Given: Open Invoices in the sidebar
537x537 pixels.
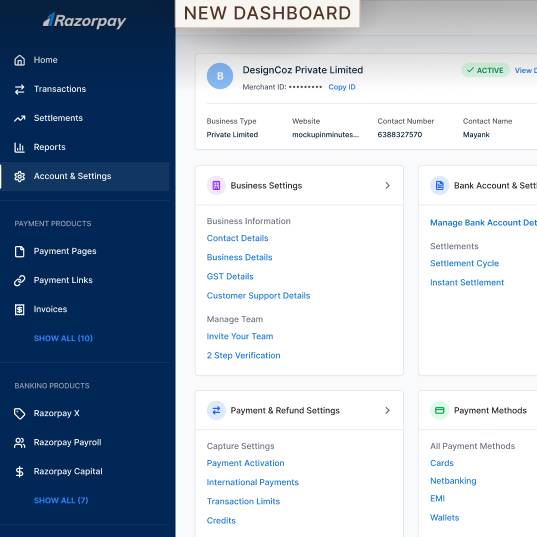Looking at the screenshot, I should 50,310.
